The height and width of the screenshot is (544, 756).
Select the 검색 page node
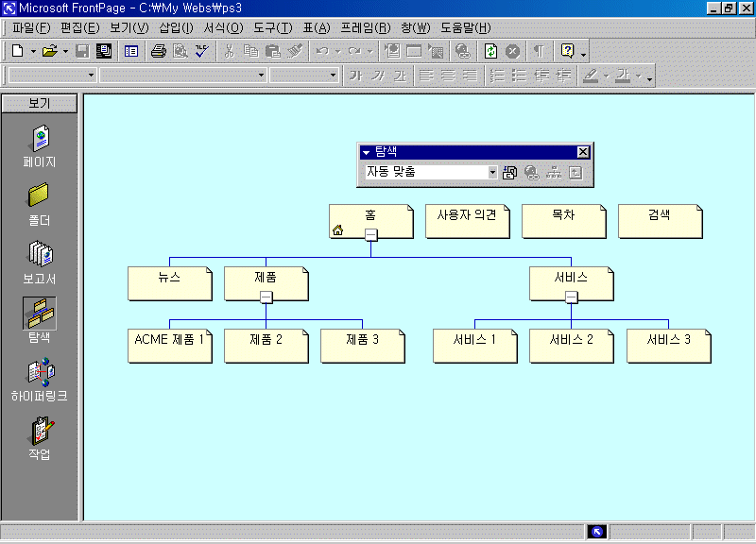[x=660, y=221]
